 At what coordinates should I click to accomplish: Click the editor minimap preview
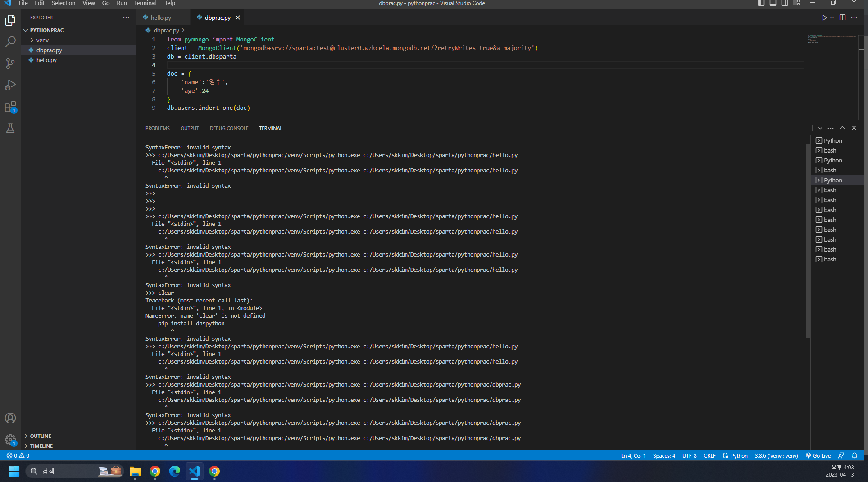(x=832, y=39)
